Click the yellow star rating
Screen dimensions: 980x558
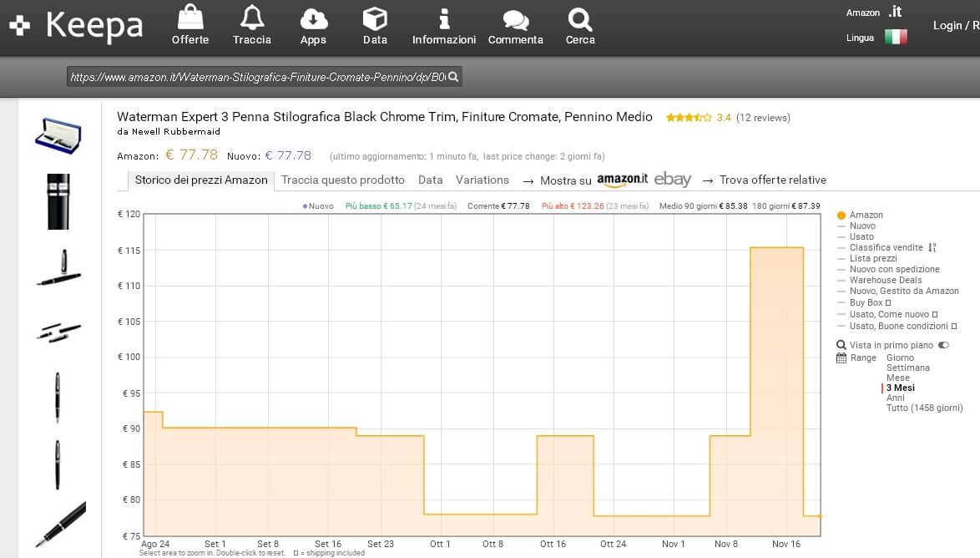(689, 118)
